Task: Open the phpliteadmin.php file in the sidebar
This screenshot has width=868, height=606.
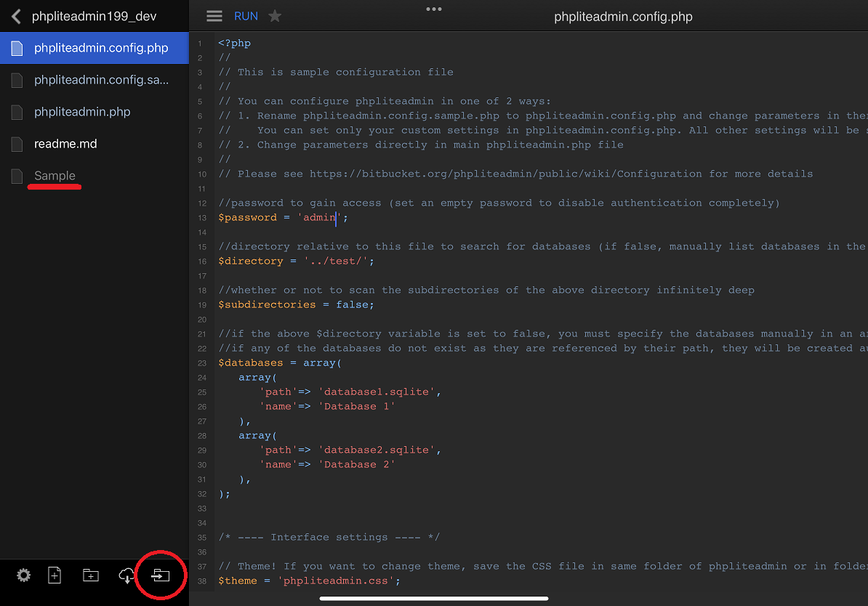Action: [x=94, y=113]
